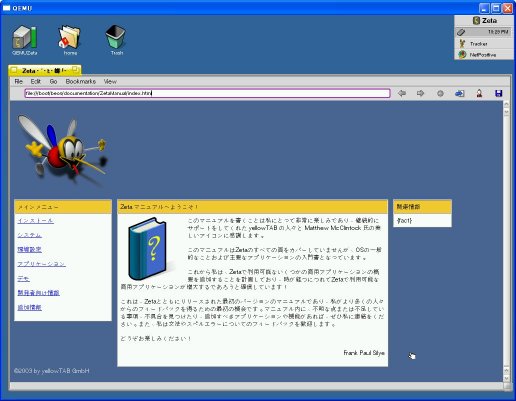This screenshot has height=401, width=516.
Task: Click the Deskbar tray clock
Action: [498, 32]
